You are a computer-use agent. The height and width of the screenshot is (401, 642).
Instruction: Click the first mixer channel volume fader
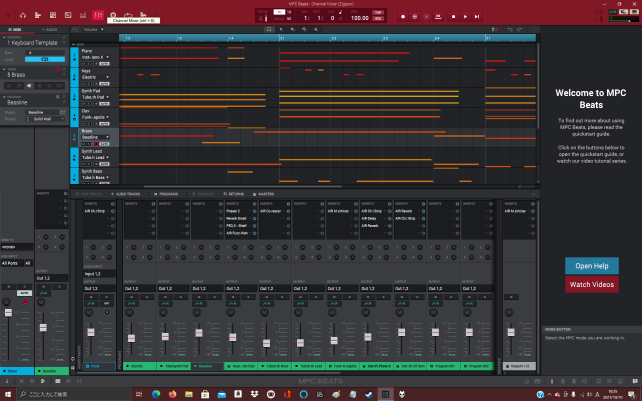click(91, 331)
